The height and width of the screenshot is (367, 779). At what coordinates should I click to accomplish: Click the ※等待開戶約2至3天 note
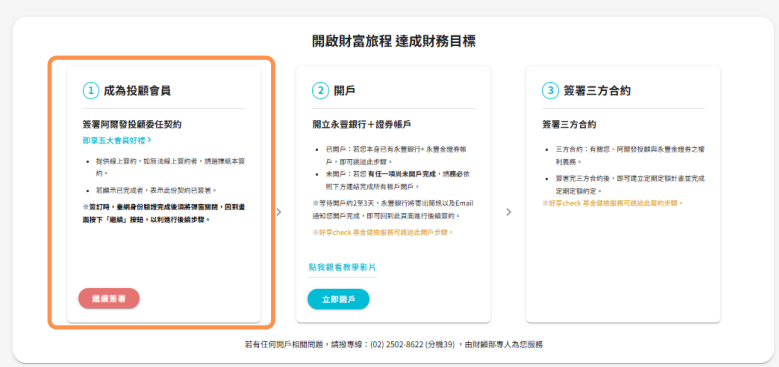392,210
